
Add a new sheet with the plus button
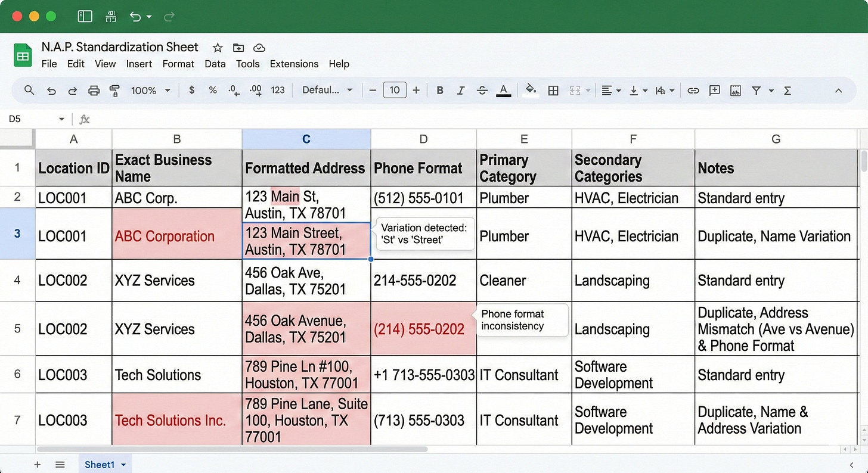(37, 464)
